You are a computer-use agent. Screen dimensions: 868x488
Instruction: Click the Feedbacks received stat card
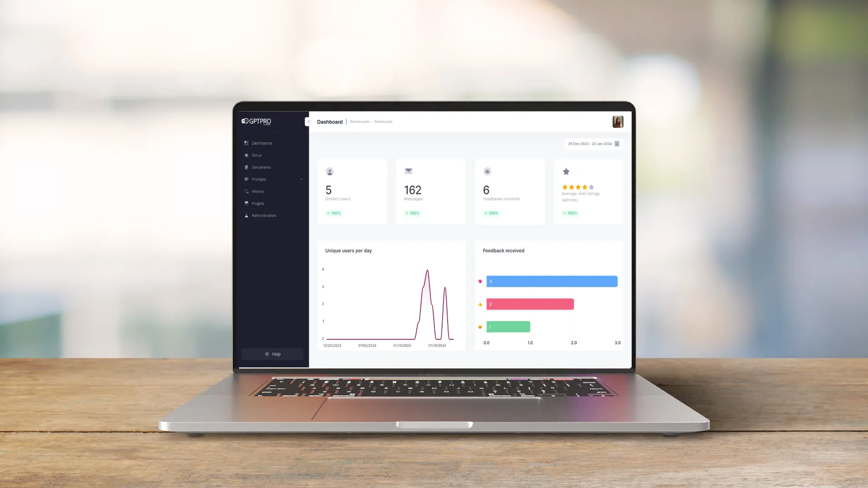click(x=509, y=191)
